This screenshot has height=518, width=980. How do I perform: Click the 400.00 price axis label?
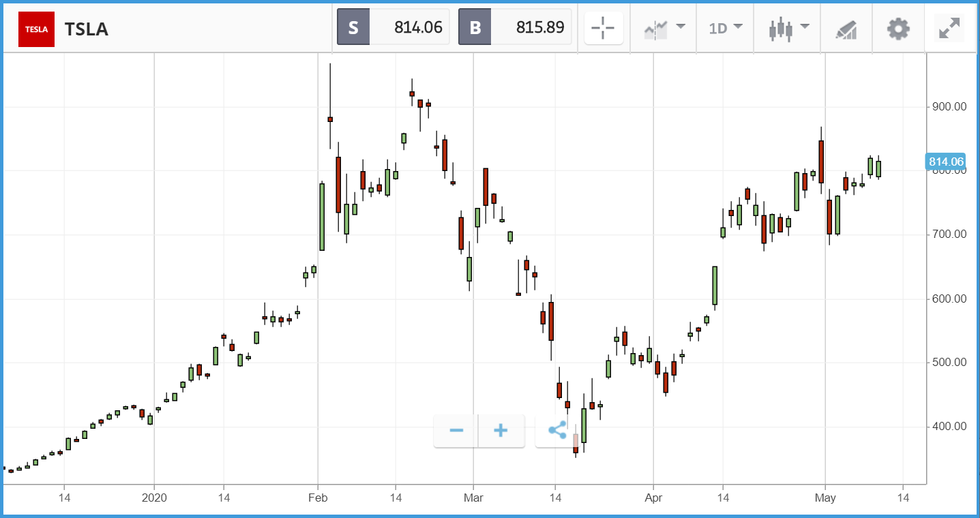coord(949,427)
